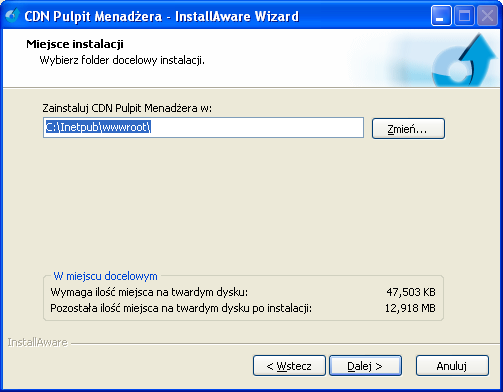Minimize the InstallAware Wizard window
503x392 pixels.
pyautogui.click(x=441, y=15)
